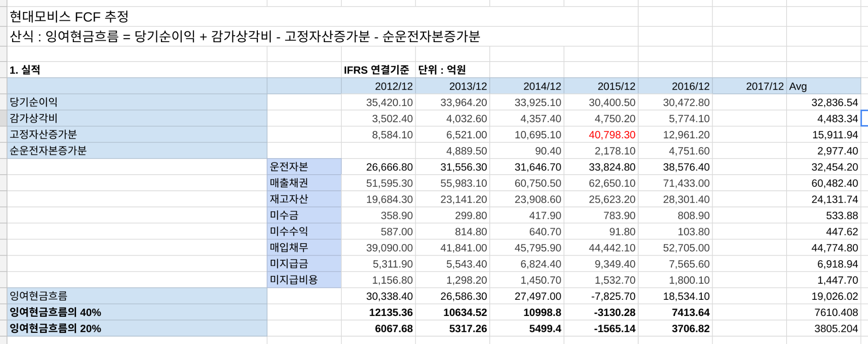This screenshot has height=344, width=868.
Task: Click the 2014/12 column header cell
Action: coord(527,86)
